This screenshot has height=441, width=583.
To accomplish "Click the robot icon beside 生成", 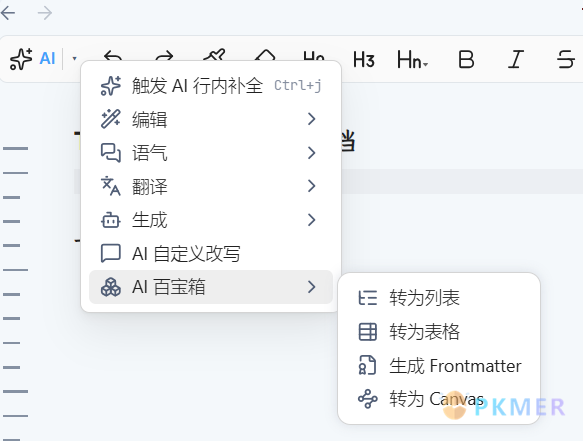I will [111, 220].
